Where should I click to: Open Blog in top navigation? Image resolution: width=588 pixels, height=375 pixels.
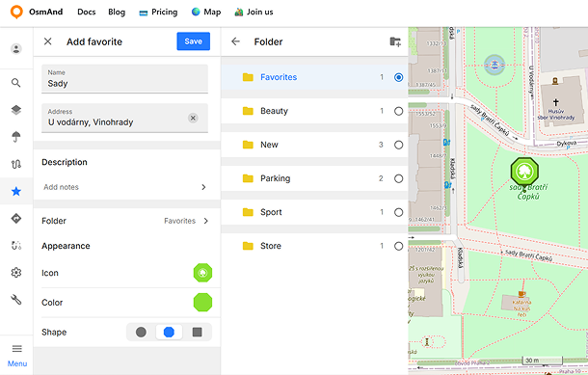[x=117, y=12]
